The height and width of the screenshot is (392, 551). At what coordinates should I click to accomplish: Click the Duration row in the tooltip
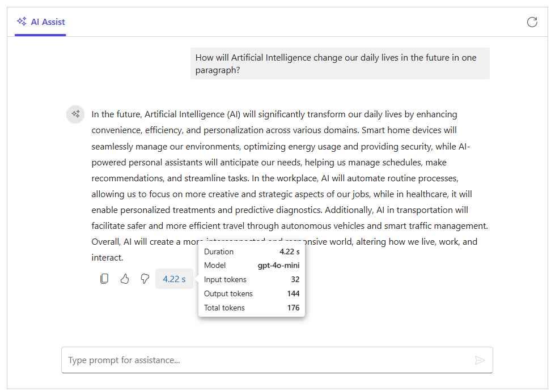tap(252, 252)
